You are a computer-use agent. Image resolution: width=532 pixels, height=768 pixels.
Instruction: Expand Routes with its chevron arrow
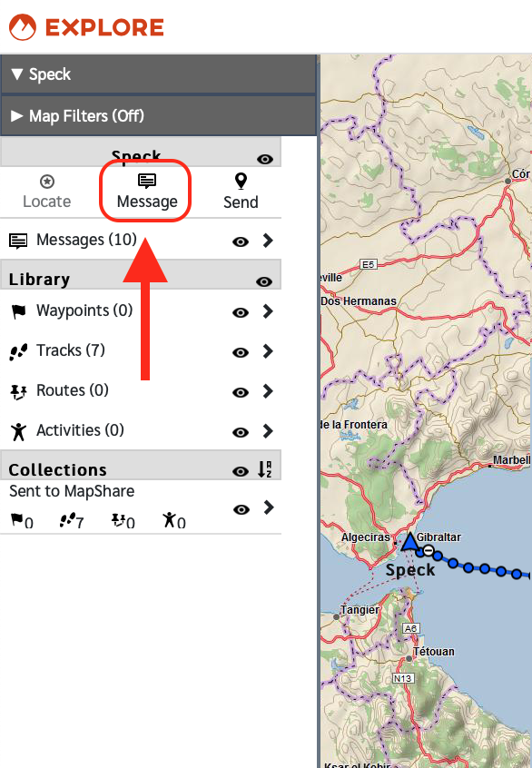(268, 391)
